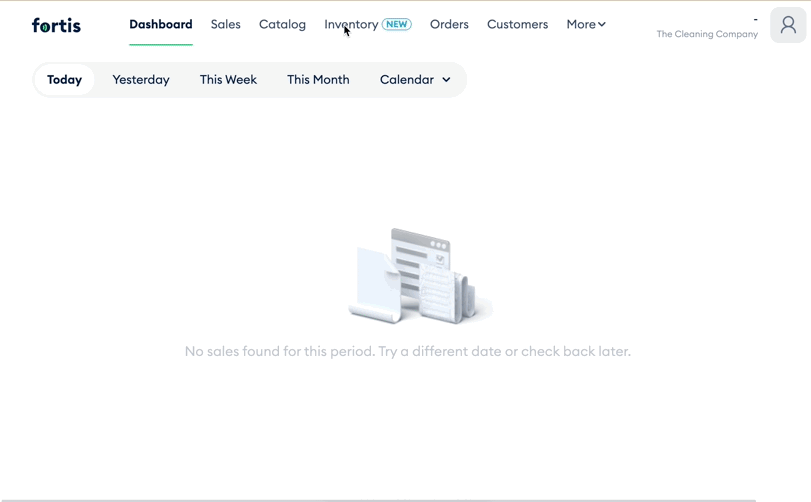Open the user profile icon

[x=788, y=25]
